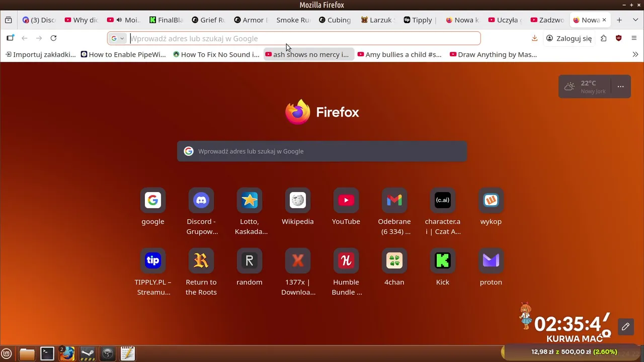Image resolution: width=644 pixels, height=362 pixels.
Task: Switch to the Larzuk tab
Action: tap(377, 20)
